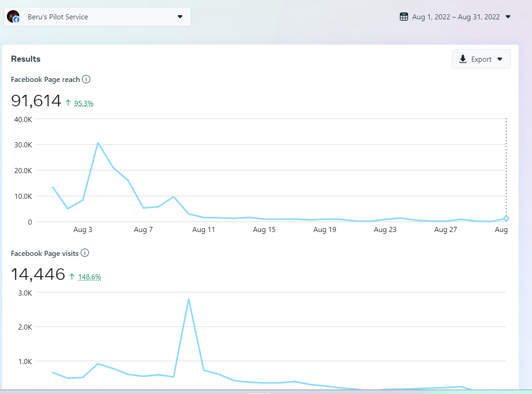This screenshot has width=532, height=394.
Task: Click the 30K peak on the reach chart
Action: point(98,143)
